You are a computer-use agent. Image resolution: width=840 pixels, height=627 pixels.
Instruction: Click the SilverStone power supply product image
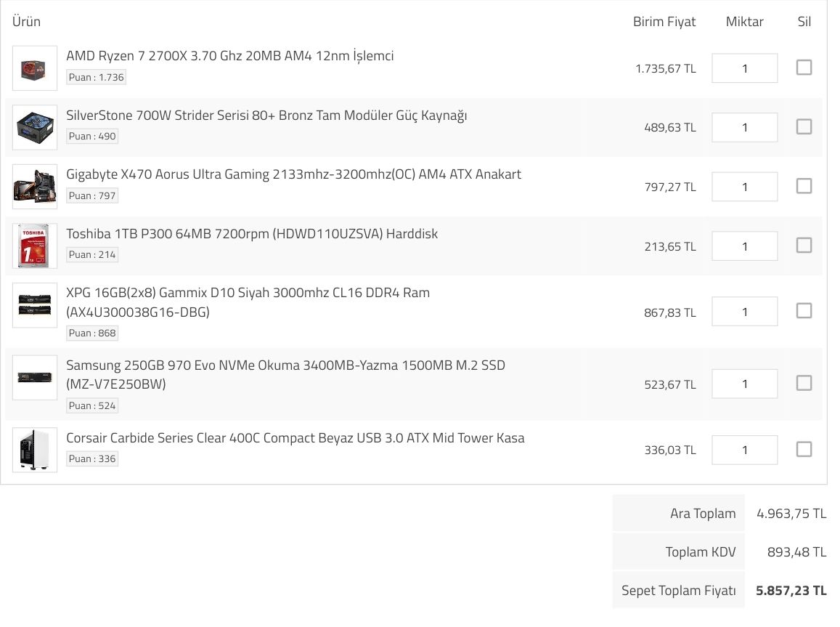[x=35, y=128]
